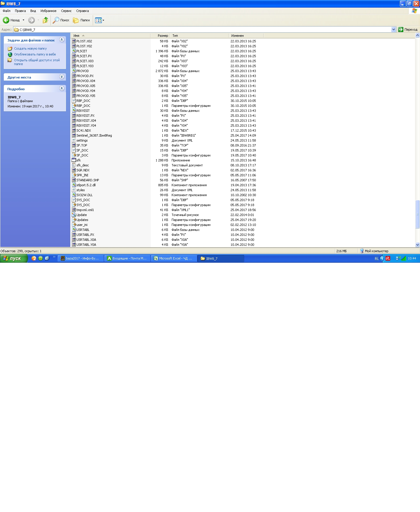Open the Избранное menu
420x512 pixels.
[x=48, y=11]
